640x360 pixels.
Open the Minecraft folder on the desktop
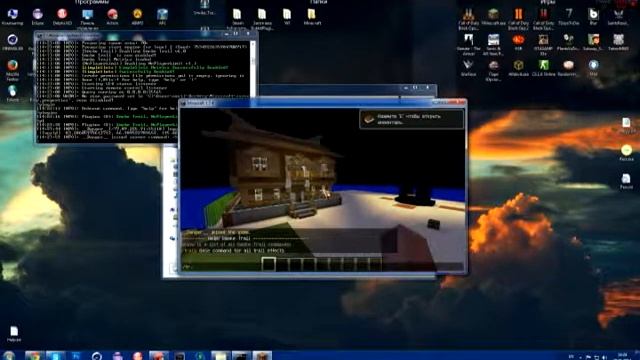(312, 17)
